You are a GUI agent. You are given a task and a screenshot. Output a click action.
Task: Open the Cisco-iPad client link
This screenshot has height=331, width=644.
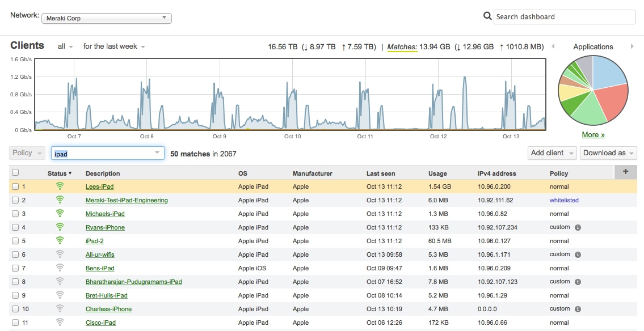tap(100, 322)
